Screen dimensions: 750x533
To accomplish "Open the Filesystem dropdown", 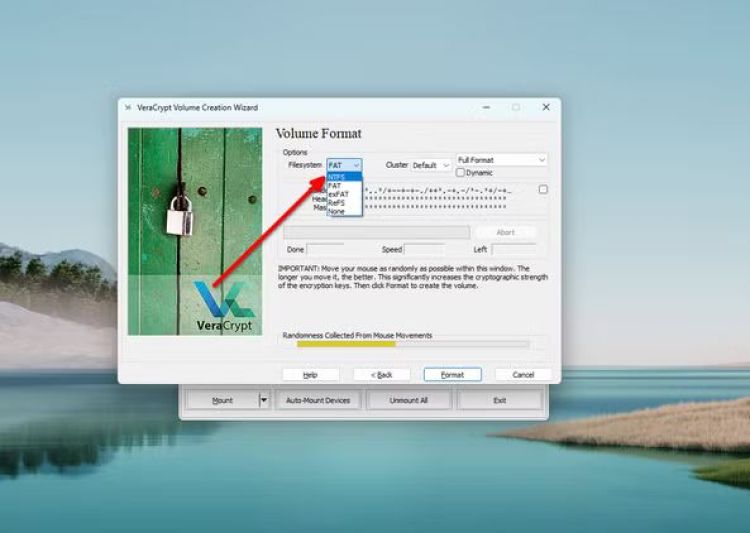I will [x=344, y=165].
